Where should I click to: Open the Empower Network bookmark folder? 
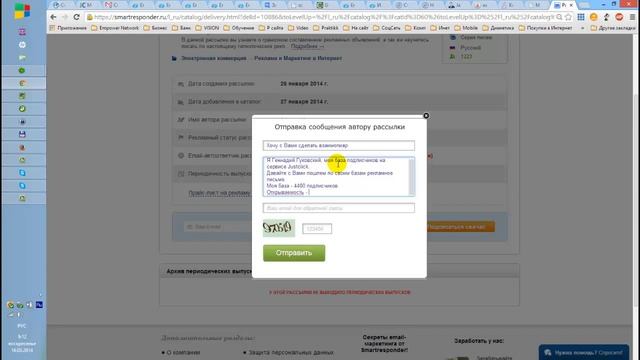[x=115, y=28]
